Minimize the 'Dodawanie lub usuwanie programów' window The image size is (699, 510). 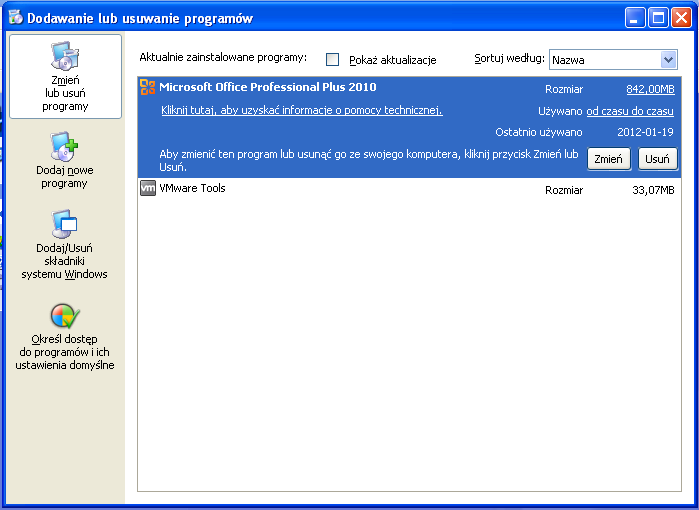[x=634, y=18]
